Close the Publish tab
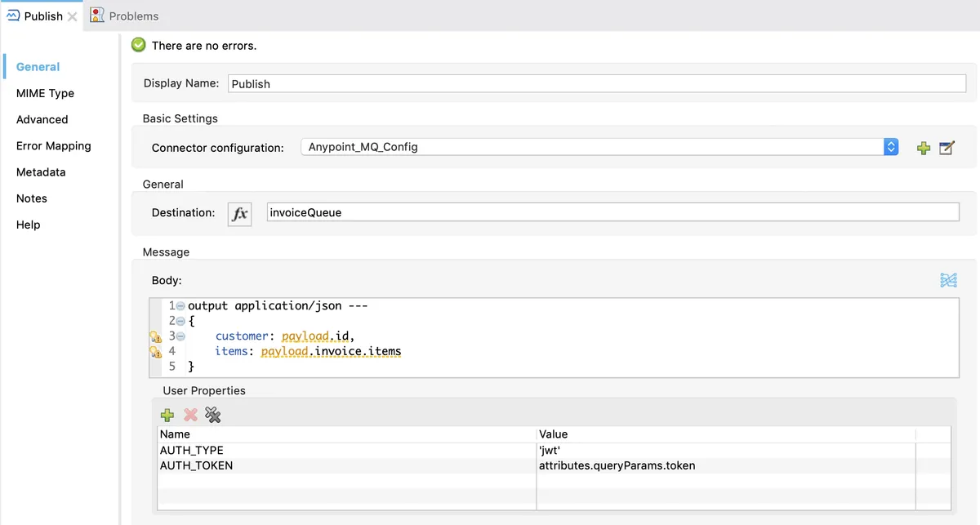 pyautogui.click(x=72, y=16)
